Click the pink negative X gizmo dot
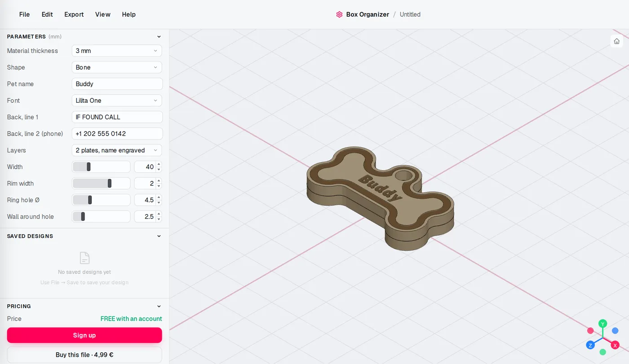 (590, 331)
